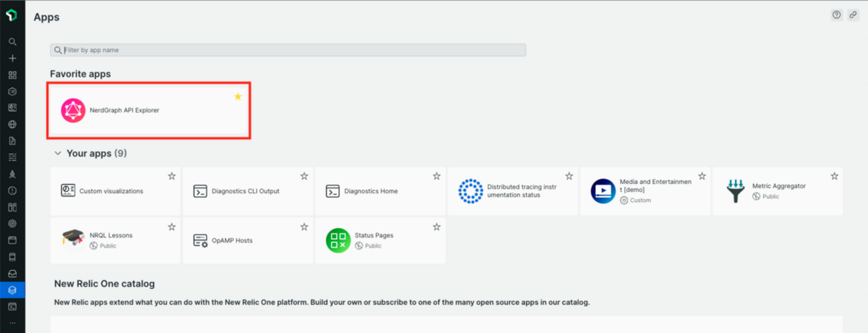Favorite the Custom visualizations app star
Viewport: 868px width, 333px height.
point(172,176)
